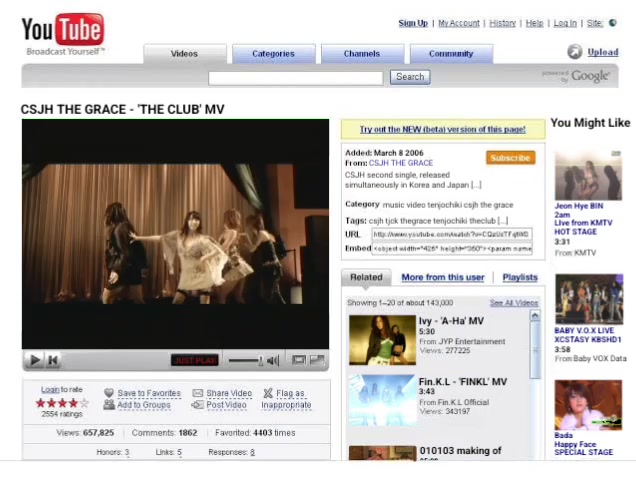
Task: Mute the video with speaker icon
Action: [273, 360]
